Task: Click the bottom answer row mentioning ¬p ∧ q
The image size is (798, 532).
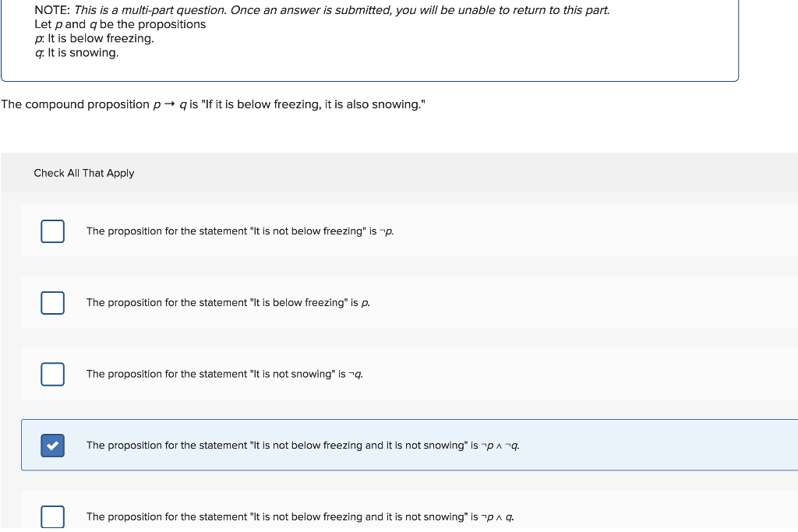Action: coord(300,516)
